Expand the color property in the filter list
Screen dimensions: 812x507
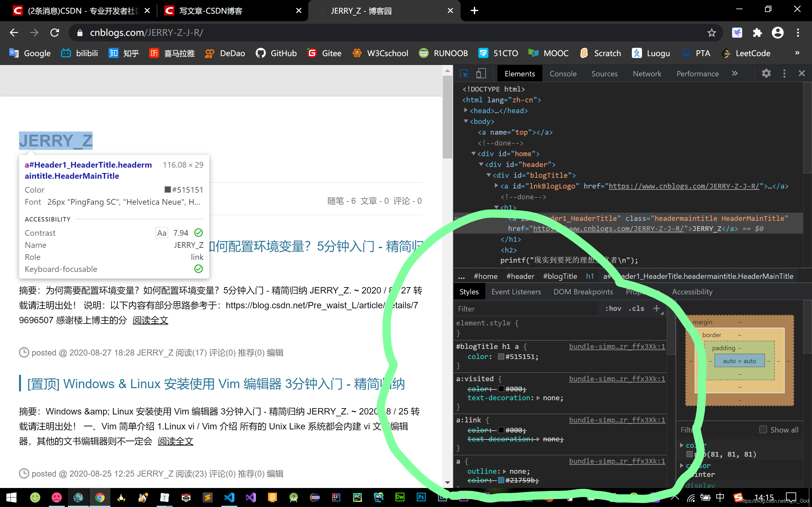point(681,445)
